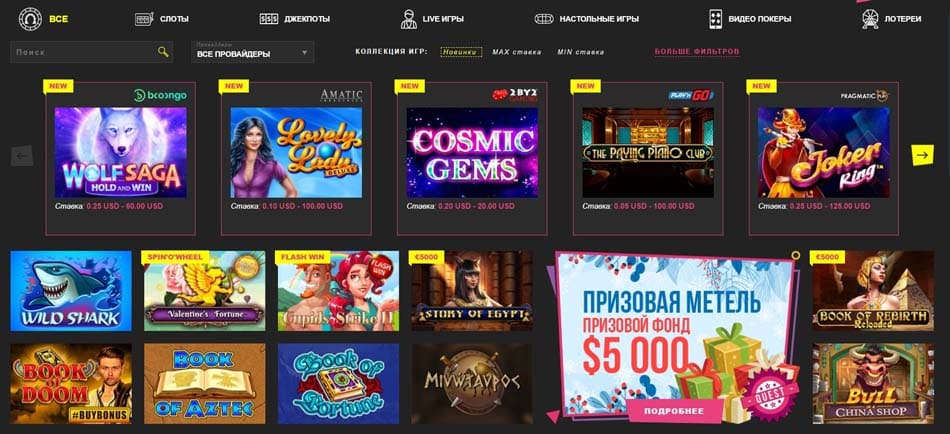Image resolution: width=950 pixels, height=434 pixels.
Task: Click the slots machine icon next to СЛОТЫ
Action: (x=144, y=19)
